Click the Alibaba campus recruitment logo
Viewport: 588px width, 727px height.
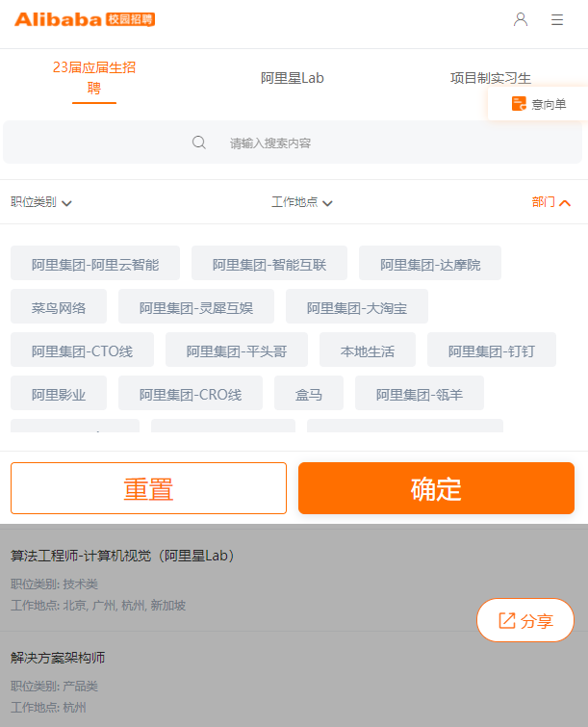[x=85, y=19]
